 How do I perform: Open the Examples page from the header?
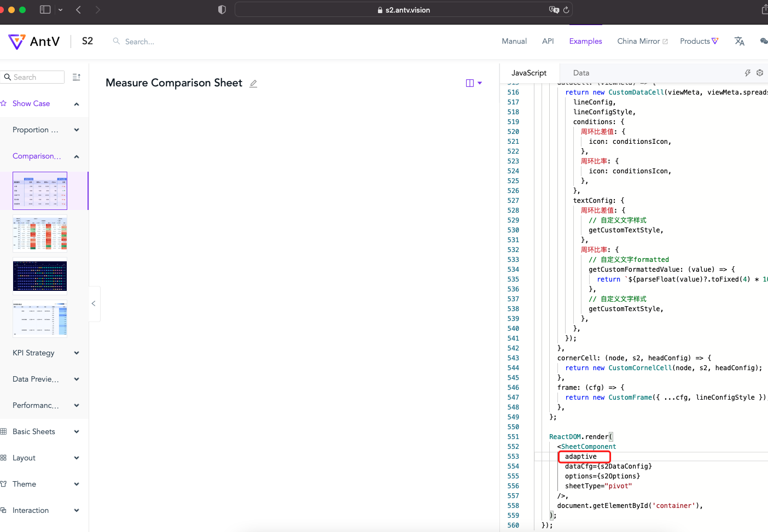pyautogui.click(x=585, y=41)
